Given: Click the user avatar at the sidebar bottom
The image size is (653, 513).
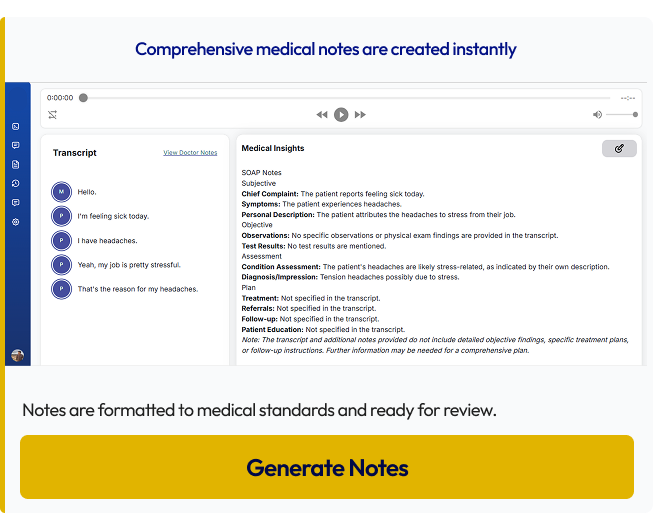Looking at the screenshot, I should click(17, 355).
